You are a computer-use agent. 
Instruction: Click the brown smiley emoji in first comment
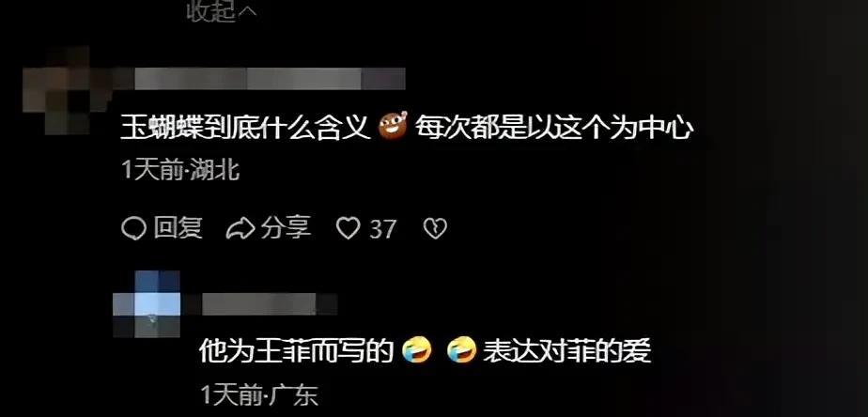click(x=393, y=126)
